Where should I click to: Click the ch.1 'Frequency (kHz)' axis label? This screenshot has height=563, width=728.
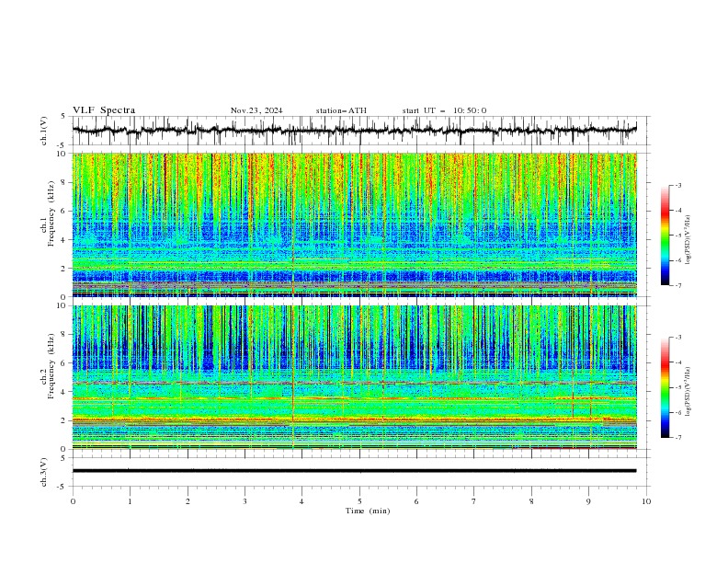click(51, 213)
